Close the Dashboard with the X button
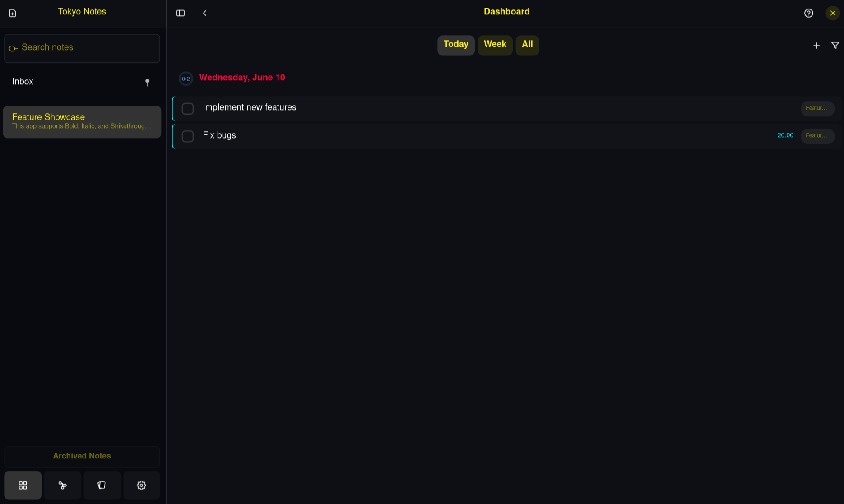The image size is (844, 504). pyautogui.click(x=833, y=13)
